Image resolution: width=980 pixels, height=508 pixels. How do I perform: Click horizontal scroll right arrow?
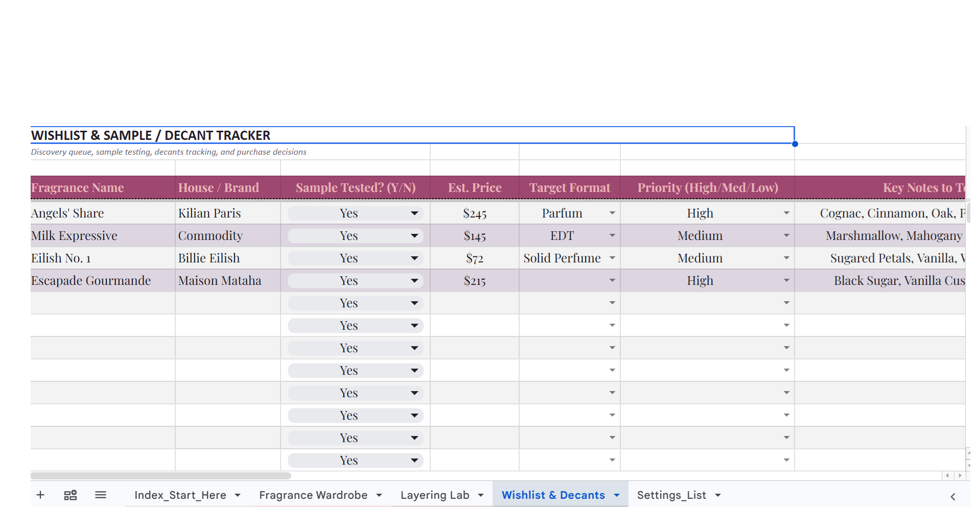pyautogui.click(x=960, y=475)
